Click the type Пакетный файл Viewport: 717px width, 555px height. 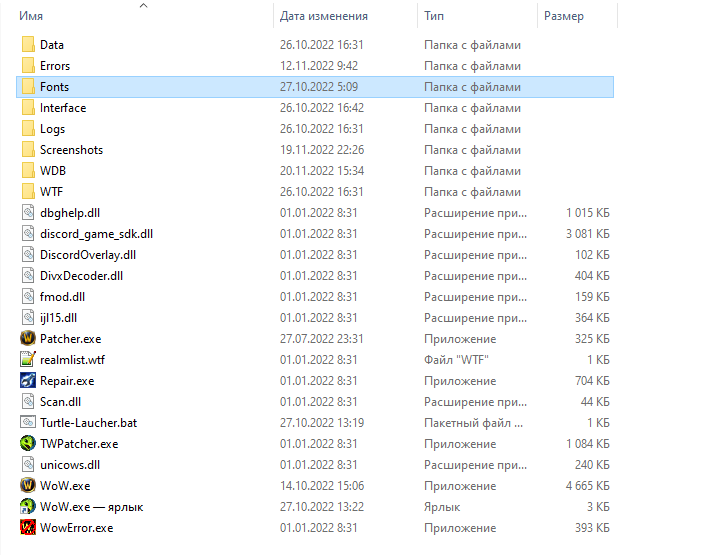[x=473, y=423]
